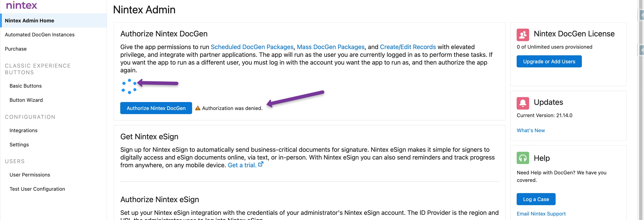Click the Updates bell icon
The image size is (644, 220).
point(523,103)
